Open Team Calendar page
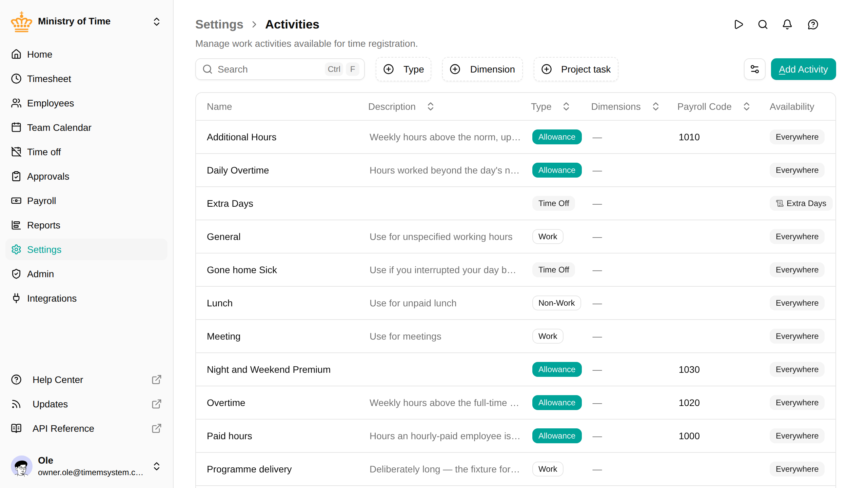Image resolution: width=868 pixels, height=488 pixels. [86, 127]
